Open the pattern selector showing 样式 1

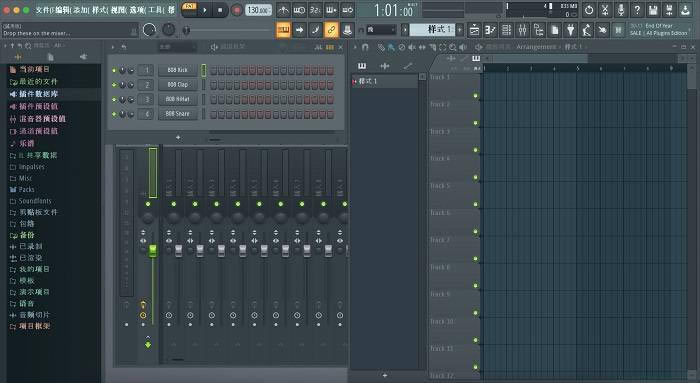click(x=432, y=29)
